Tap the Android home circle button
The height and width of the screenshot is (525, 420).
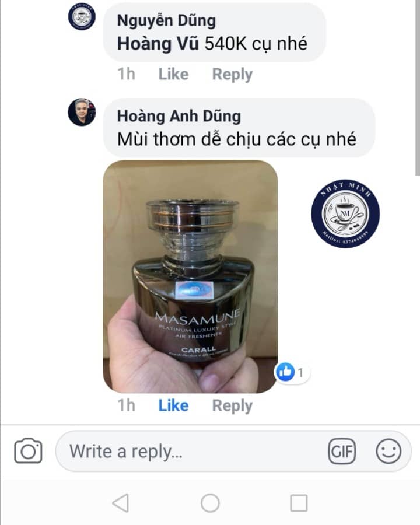coord(210,503)
